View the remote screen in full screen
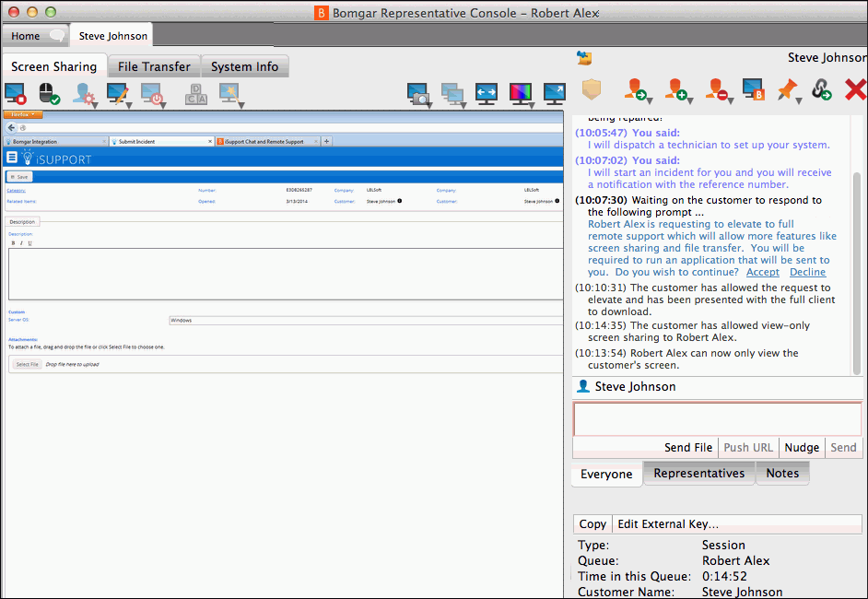 [554, 92]
